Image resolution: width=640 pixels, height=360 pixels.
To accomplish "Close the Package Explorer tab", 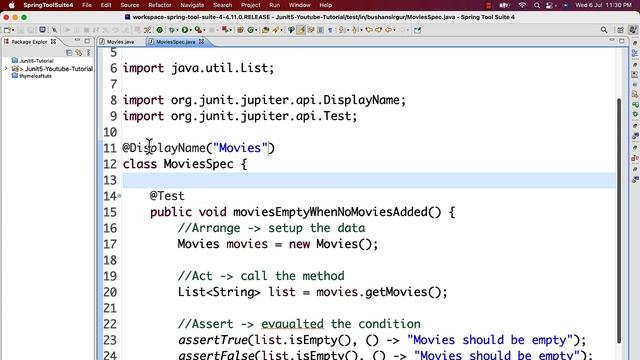I will coord(53,42).
